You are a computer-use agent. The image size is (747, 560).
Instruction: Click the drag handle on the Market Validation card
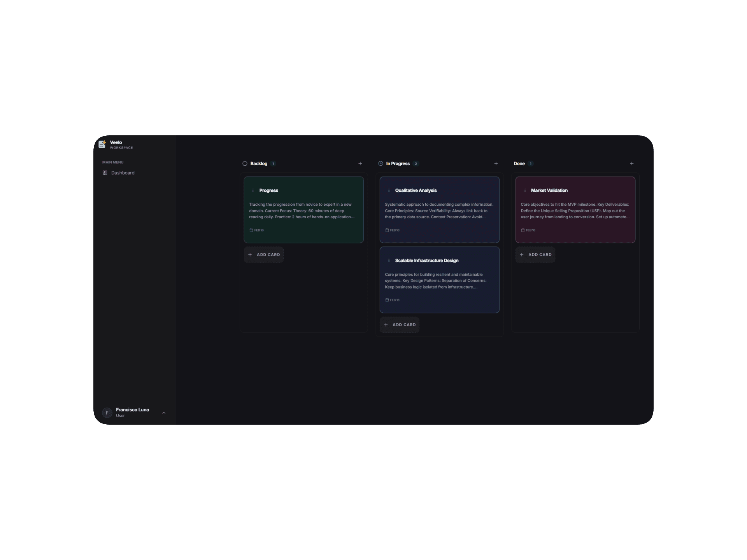pyautogui.click(x=525, y=191)
